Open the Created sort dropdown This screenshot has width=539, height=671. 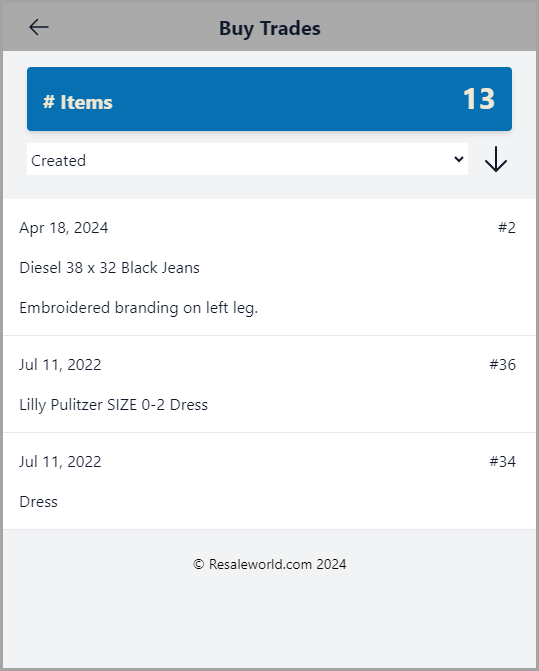(247, 159)
